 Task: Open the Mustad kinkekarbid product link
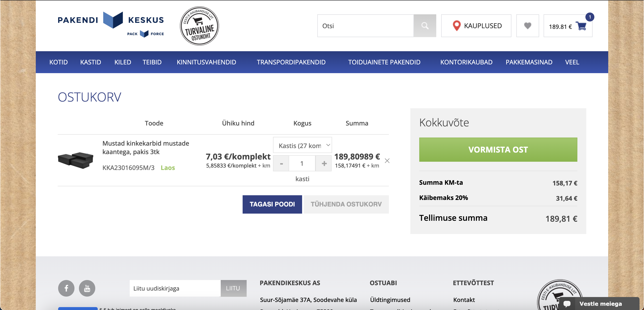coord(146,147)
